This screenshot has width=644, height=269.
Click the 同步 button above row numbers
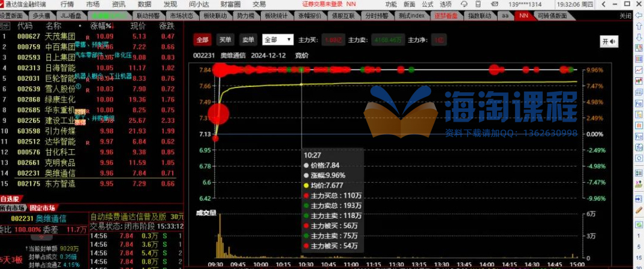point(5,26)
